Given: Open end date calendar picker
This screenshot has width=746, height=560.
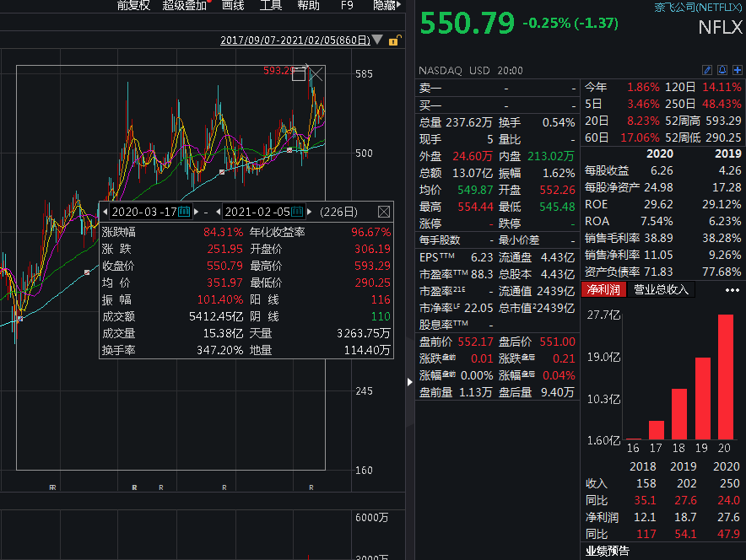Looking at the screenshot, I should [297, 212].
